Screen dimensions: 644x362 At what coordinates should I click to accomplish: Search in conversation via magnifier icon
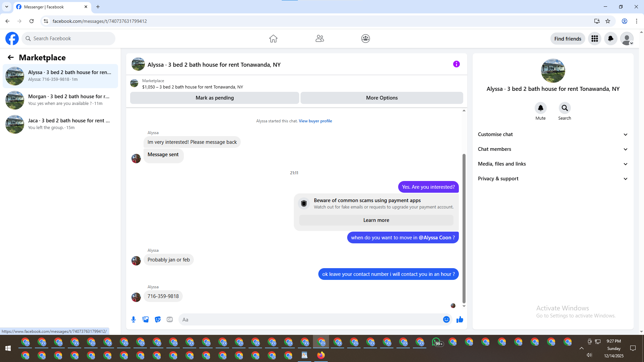[x=565, y=108]
